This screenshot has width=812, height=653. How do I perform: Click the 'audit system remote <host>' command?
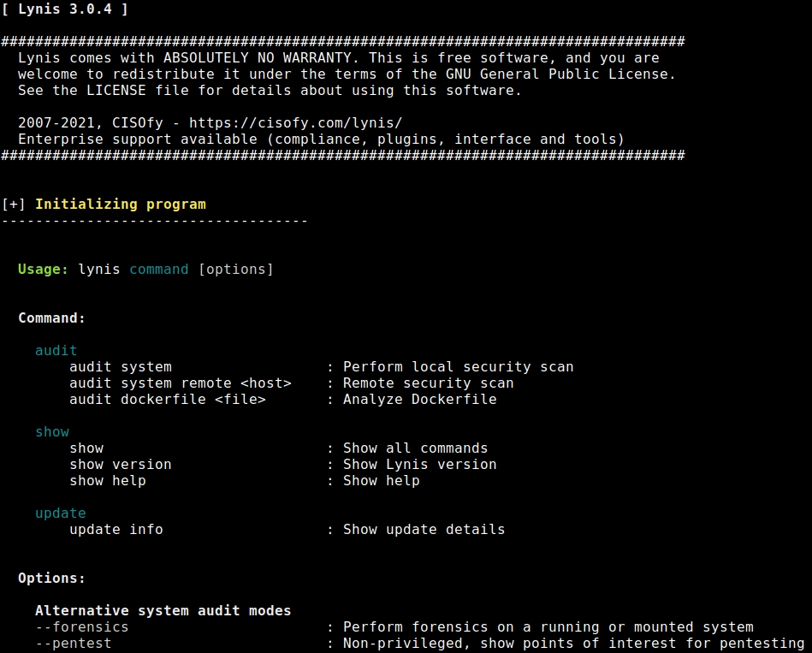[180, 383]
